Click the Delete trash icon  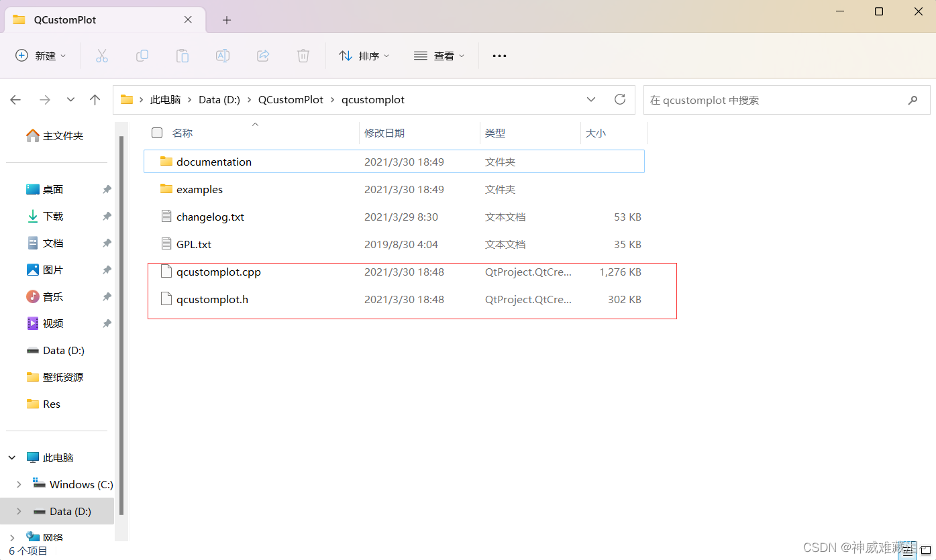(303, 56)
